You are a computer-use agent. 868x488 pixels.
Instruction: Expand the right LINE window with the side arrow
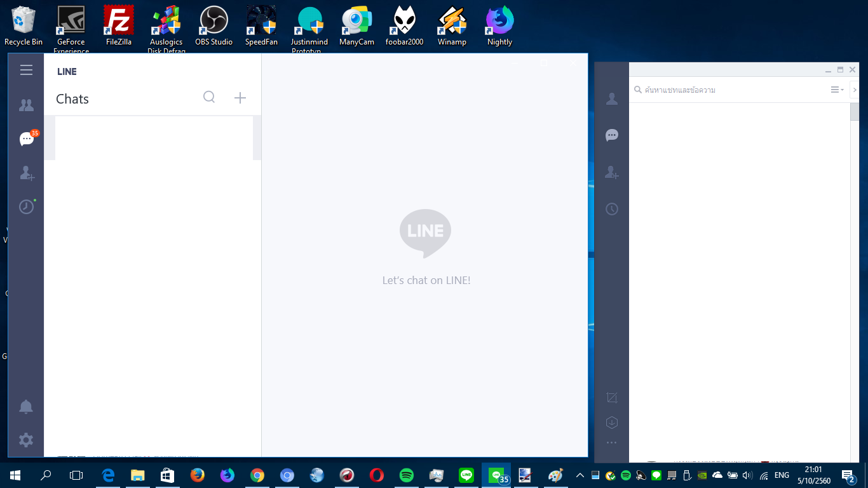855,90
